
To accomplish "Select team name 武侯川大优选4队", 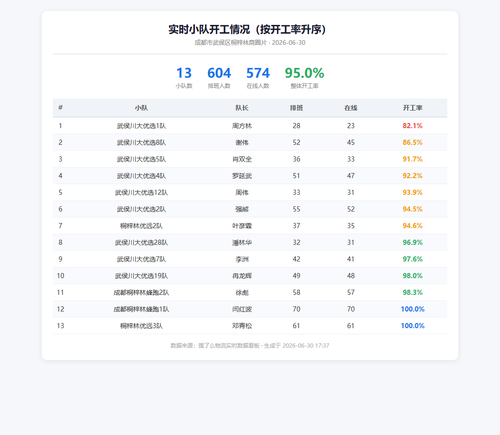I will pyautogui.click(x=141, y=176).
